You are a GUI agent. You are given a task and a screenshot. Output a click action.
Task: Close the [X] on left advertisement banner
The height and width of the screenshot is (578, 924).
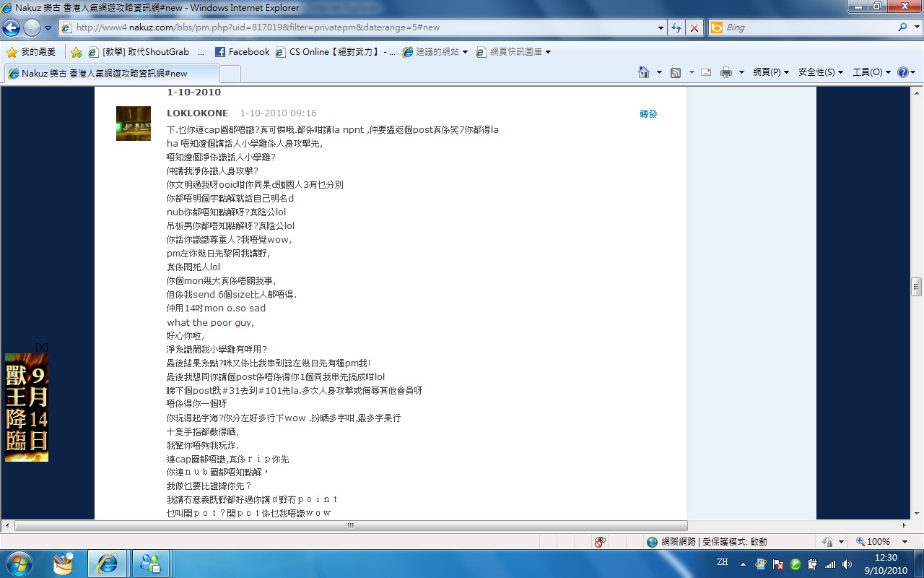(41, 348)
